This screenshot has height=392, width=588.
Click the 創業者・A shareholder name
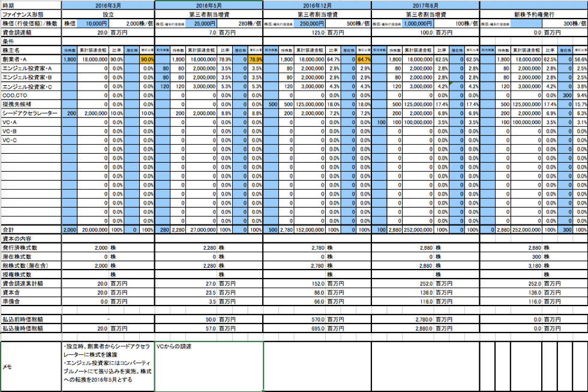pos(31,59)
